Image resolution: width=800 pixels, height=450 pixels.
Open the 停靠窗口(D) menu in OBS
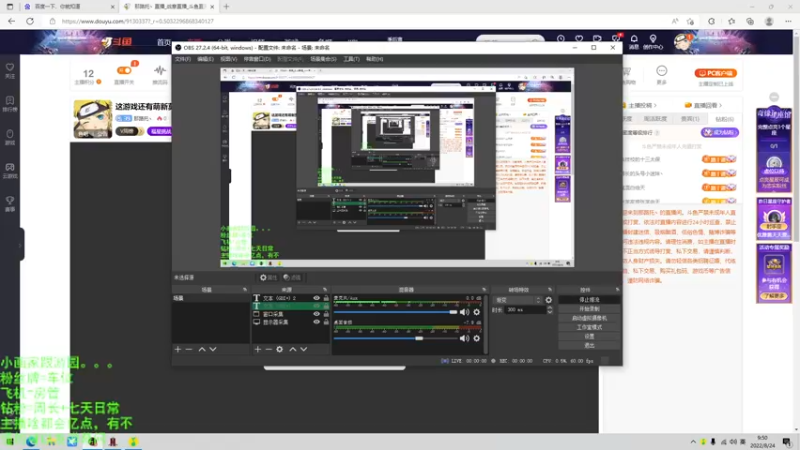pyautogui.click(x=257, y=59)
